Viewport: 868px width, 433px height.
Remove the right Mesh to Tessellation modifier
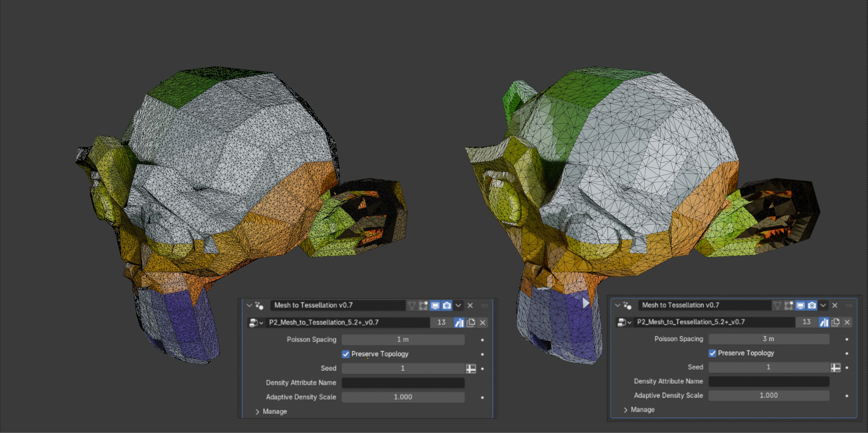pos(835,305)
